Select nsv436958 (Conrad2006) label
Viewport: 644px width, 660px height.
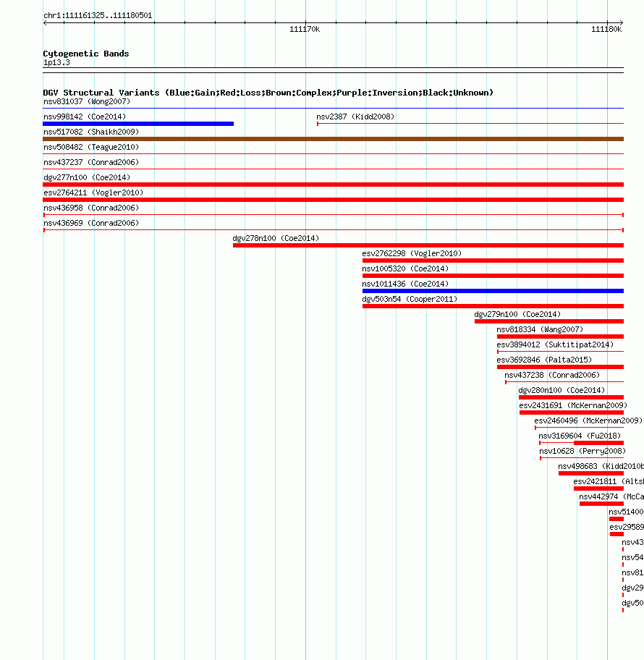coord(91,208)
